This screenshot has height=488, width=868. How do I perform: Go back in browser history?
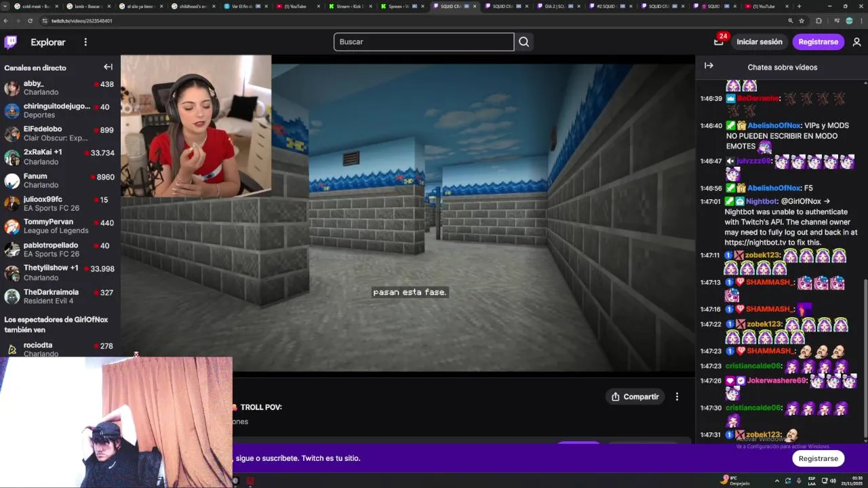(6, 21)
